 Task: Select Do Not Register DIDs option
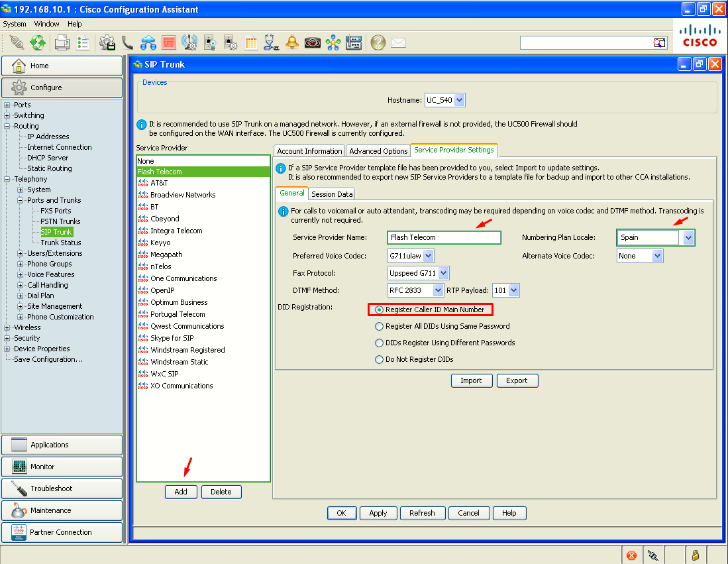pyautogui.click(x=380, y=360)
